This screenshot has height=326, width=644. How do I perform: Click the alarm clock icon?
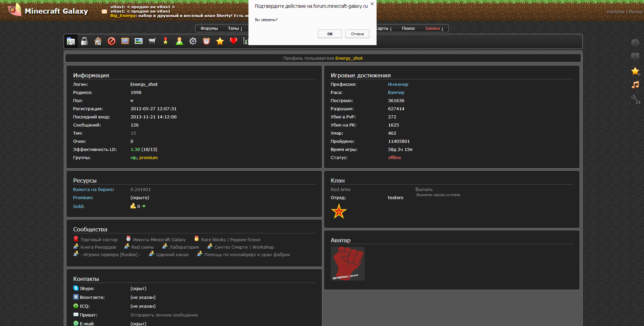point(206,41)
